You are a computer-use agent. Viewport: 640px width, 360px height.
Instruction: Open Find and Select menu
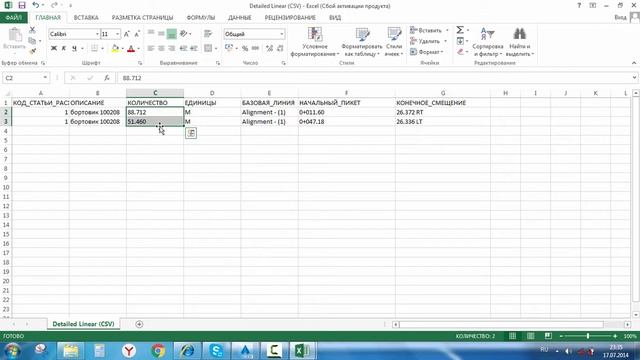point(520,41)
